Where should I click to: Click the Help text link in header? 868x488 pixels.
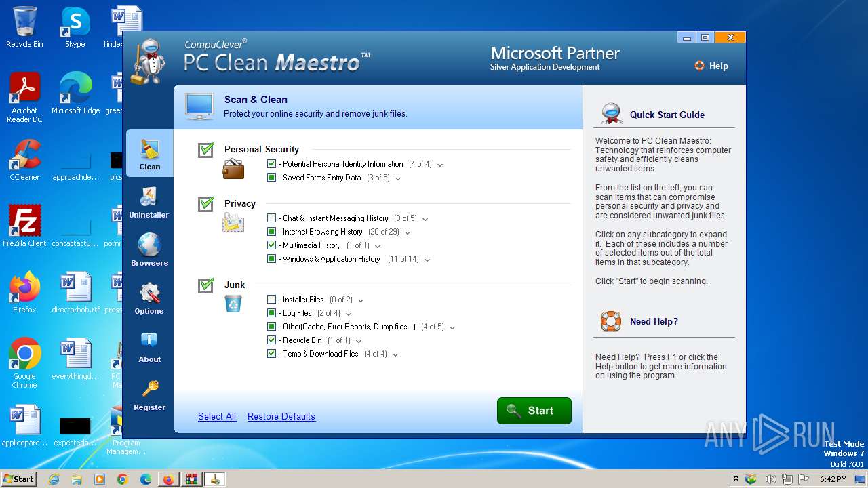(719, 66)
